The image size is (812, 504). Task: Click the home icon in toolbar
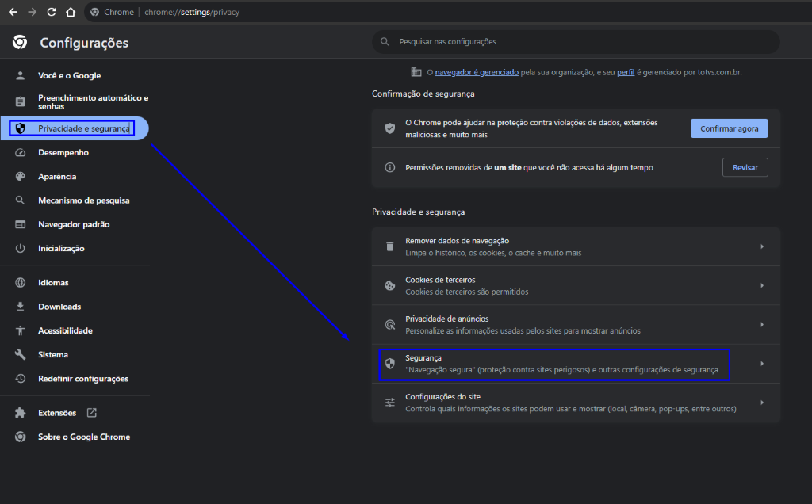[71, 13]
